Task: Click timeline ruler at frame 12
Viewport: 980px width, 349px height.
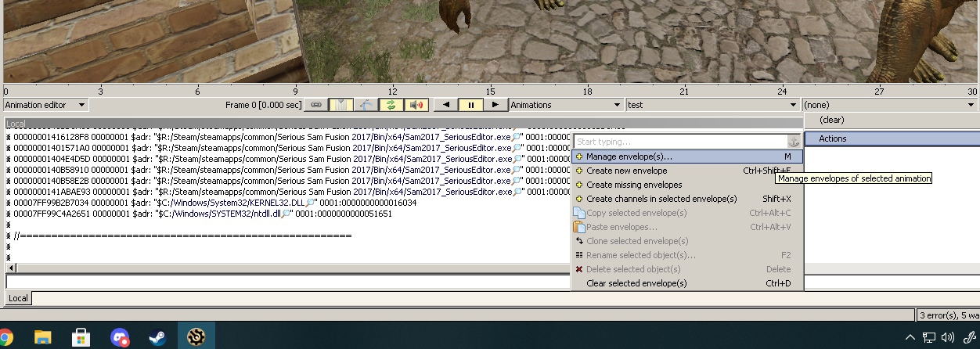Action: click(x=392, y=91)
